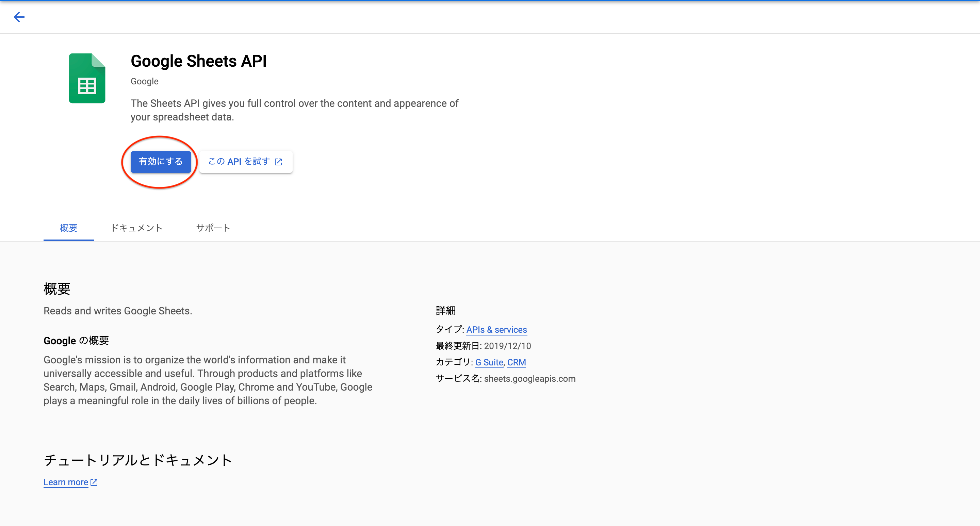
Task: Click the Google Sheets API title
Action: [x=199, y=61]
